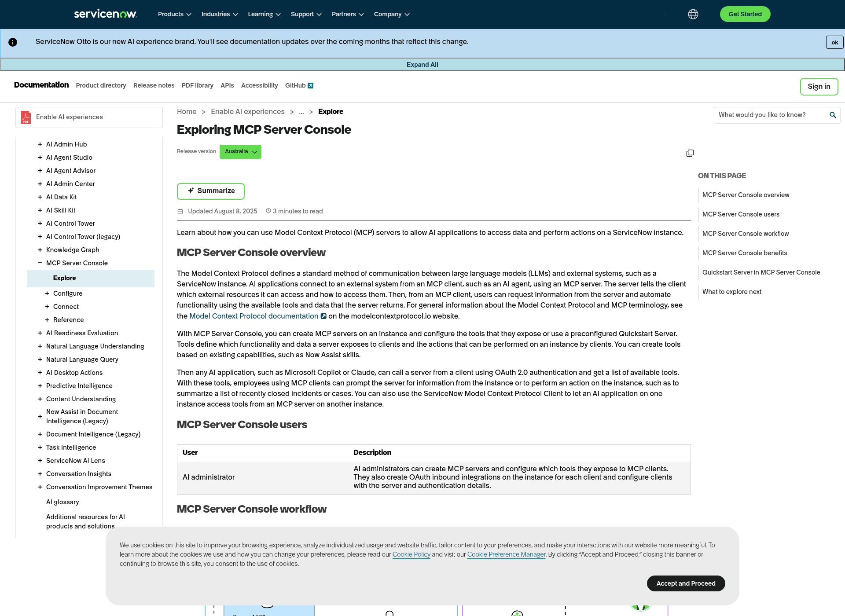Click the Get Started button
Screen dimensions: 845x616
pos(745,14)
